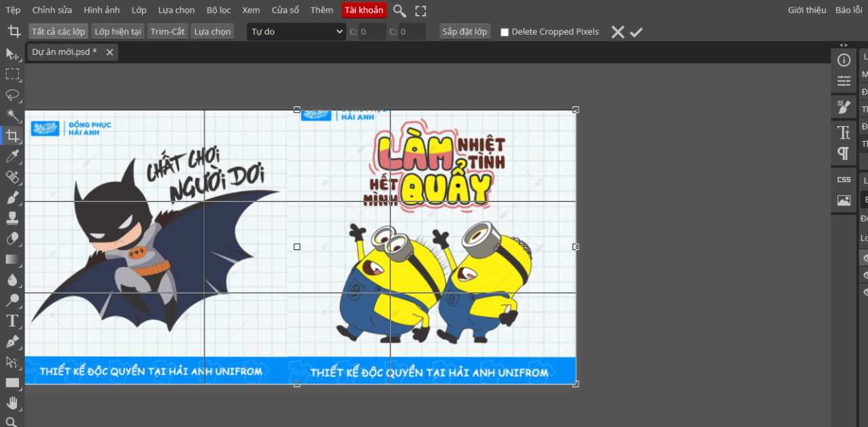Viewport: 868px width, 427px height.
Task: Click the Crop tool icon in options bar
Action: point(14,31)
